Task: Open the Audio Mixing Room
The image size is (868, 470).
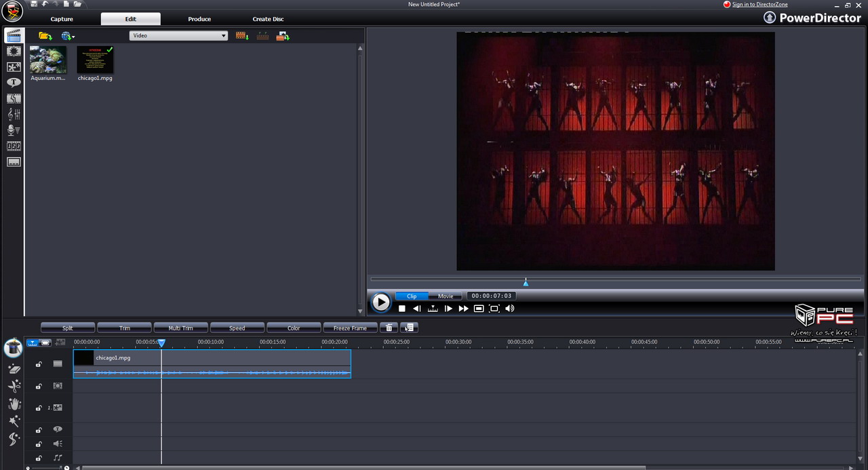Action: [x=14, y=115]
